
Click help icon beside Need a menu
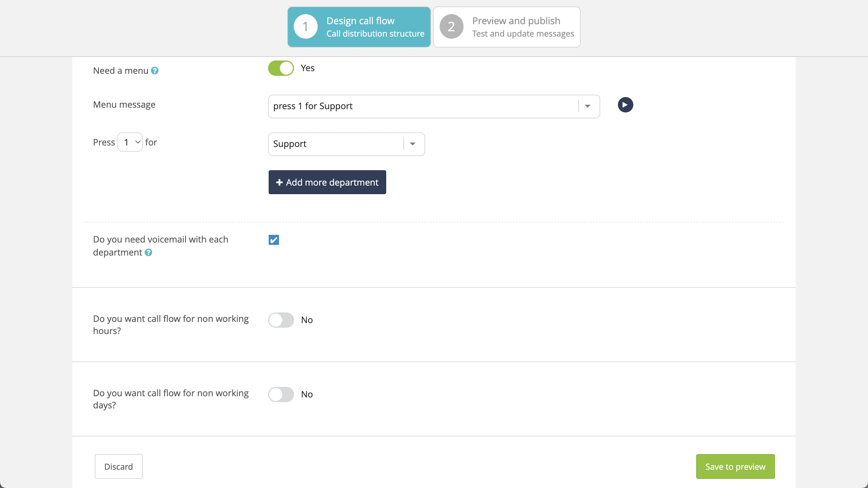[x=155, y=71]
